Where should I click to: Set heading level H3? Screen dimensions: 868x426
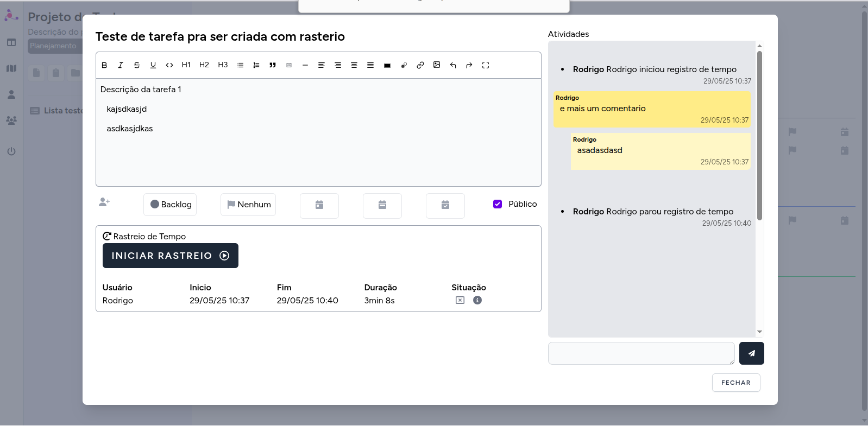[x=223, y=65]
